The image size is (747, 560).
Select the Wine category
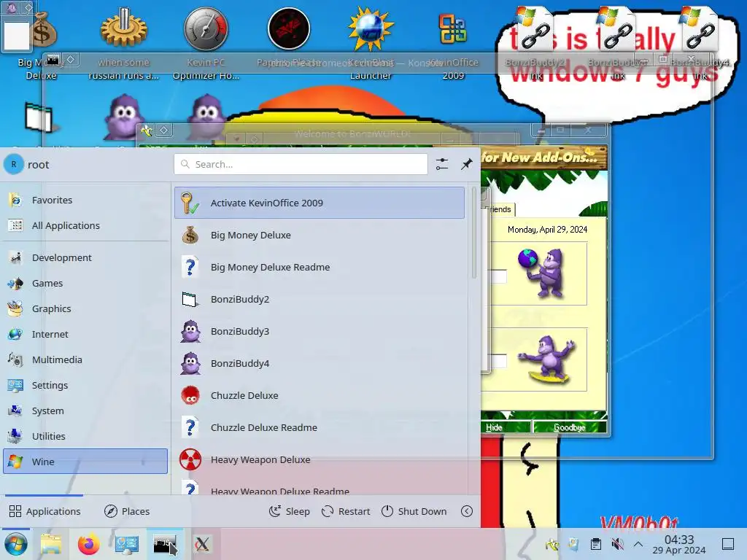point(85,462)
